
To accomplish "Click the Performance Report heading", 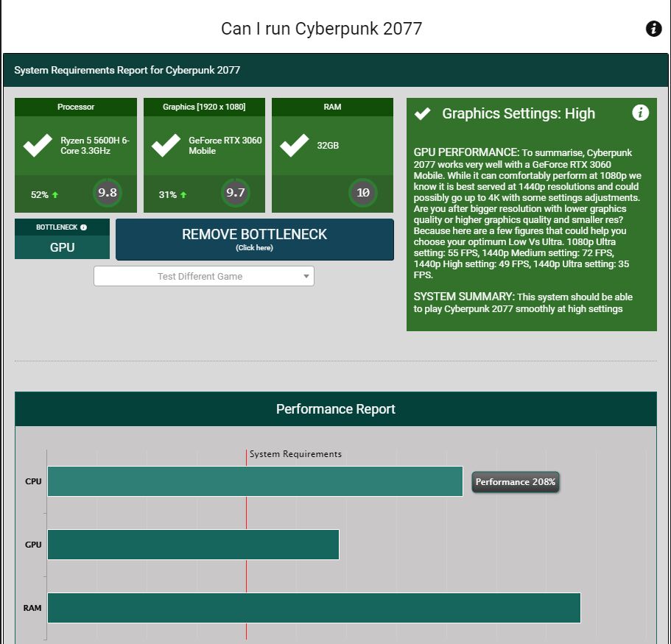I will (x=336, y=409).
